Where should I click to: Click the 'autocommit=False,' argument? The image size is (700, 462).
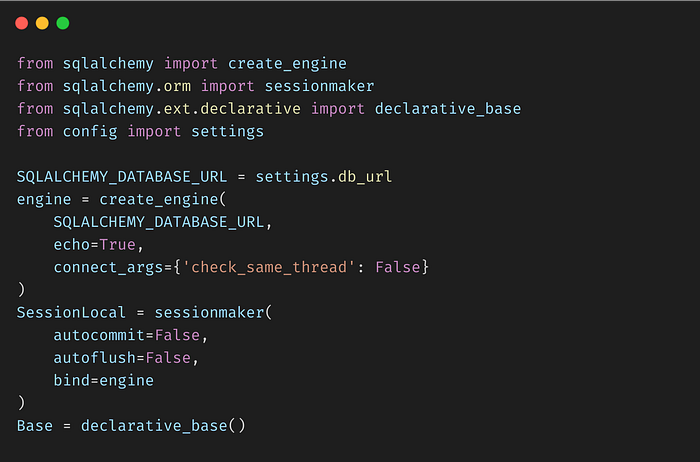coord(131,335)
